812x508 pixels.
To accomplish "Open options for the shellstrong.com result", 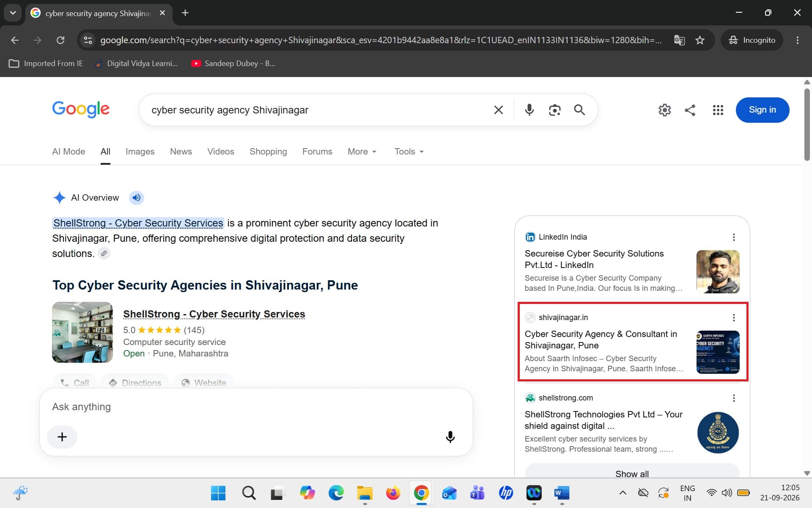I will click(x=734, y=398).
